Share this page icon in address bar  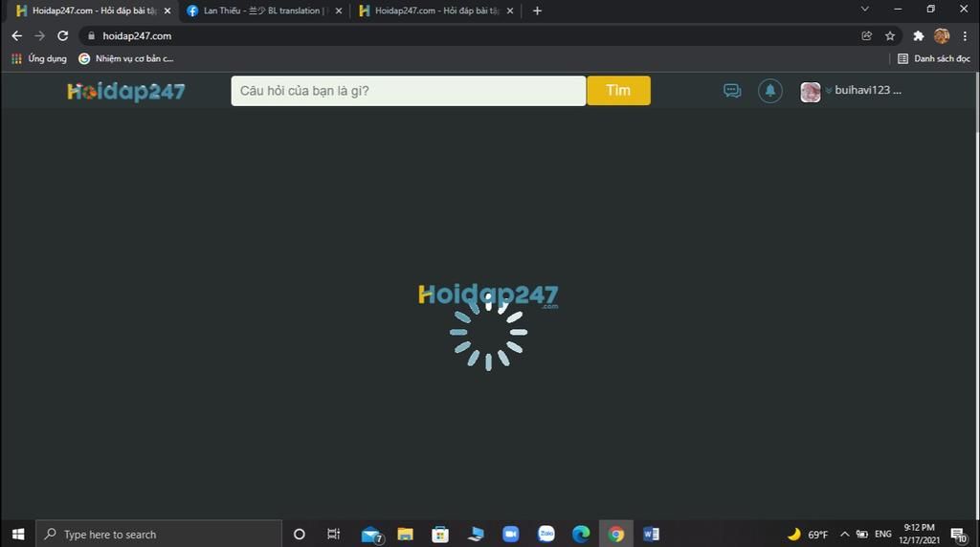[866, 35]
